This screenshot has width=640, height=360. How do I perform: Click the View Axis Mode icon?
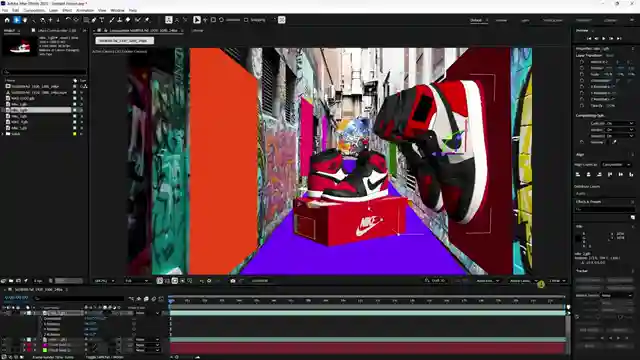tap(185, 20)
